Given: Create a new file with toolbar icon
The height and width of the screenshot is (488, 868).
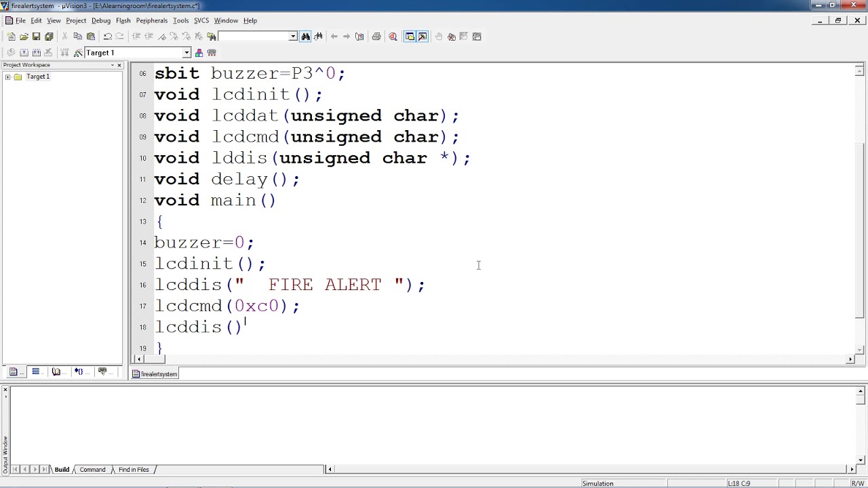Looking at the screenshot, I should (11, 37).
